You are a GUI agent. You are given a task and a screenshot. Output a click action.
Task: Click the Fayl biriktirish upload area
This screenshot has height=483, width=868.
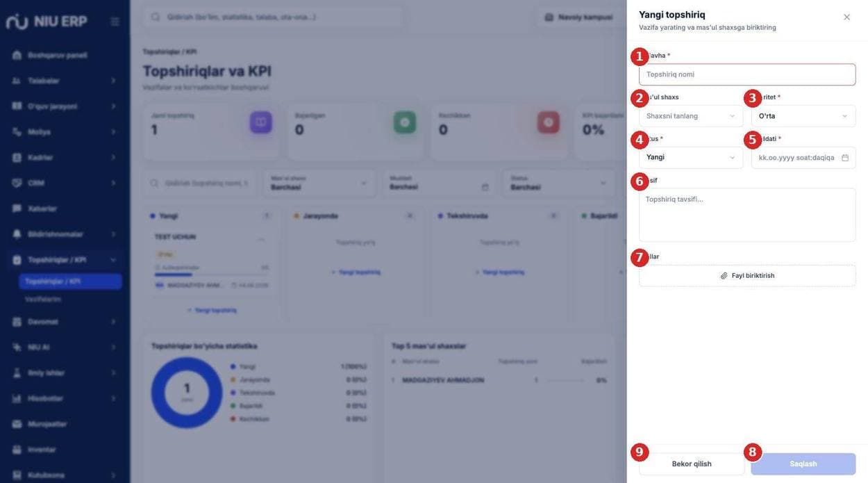point(747,276)
